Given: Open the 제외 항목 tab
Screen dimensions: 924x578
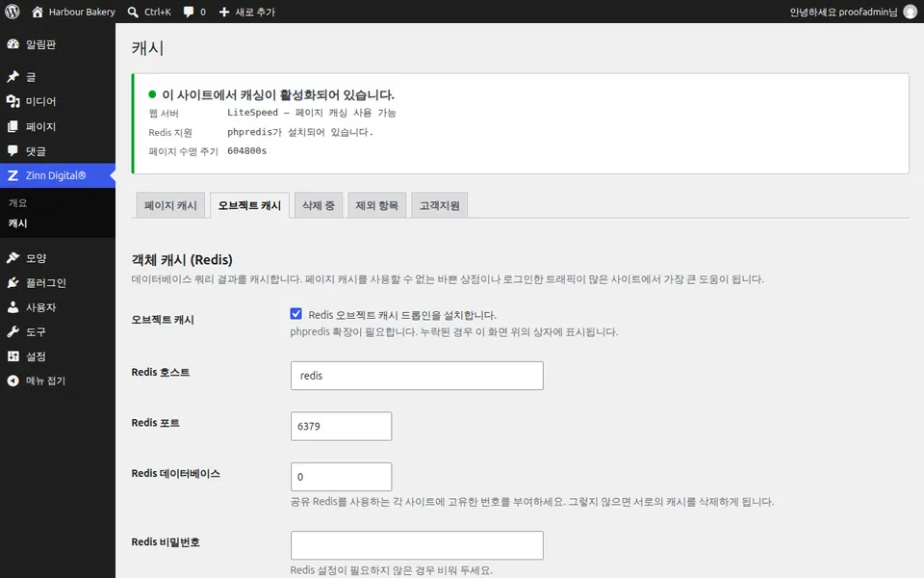Looking at the screenshot, I should coord(376,205).
